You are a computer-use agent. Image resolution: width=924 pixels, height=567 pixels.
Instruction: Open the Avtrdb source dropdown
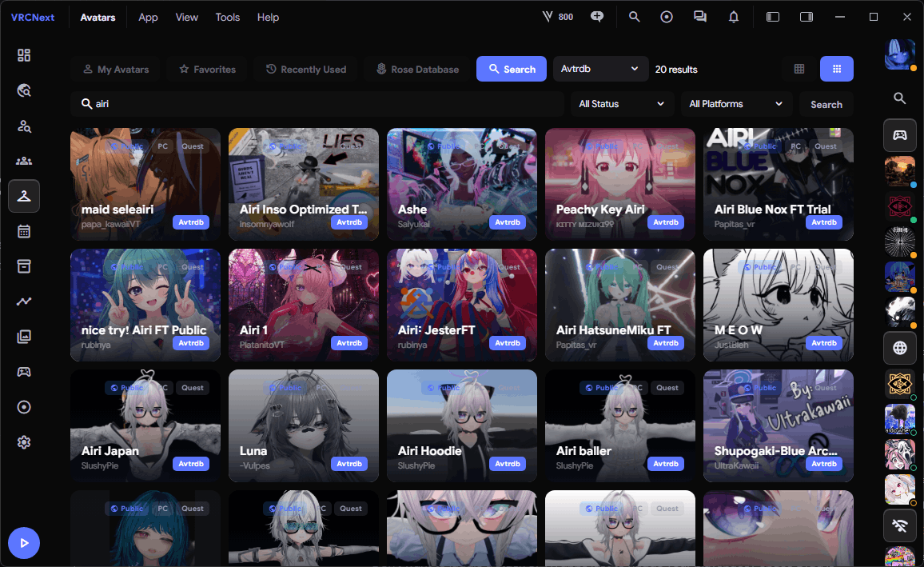coord(600,69)
